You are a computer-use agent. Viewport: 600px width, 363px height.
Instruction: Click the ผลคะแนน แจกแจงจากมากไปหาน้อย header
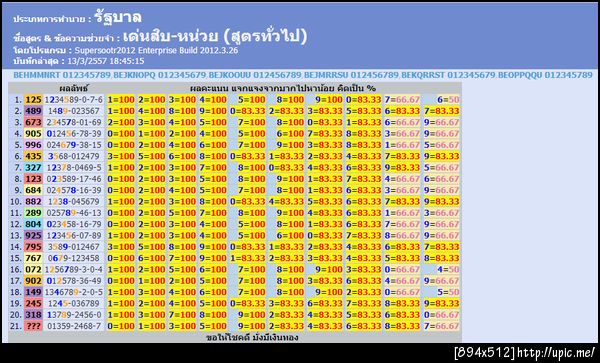pos(283,88)
